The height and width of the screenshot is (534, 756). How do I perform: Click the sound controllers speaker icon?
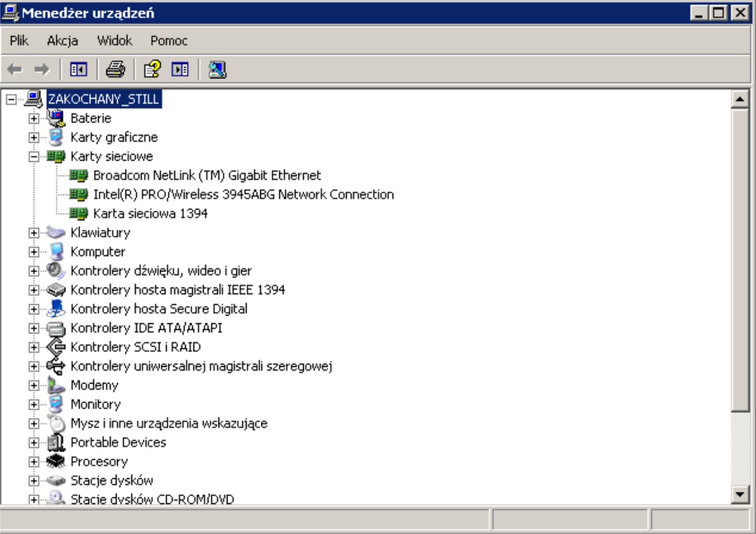(56, 271)
